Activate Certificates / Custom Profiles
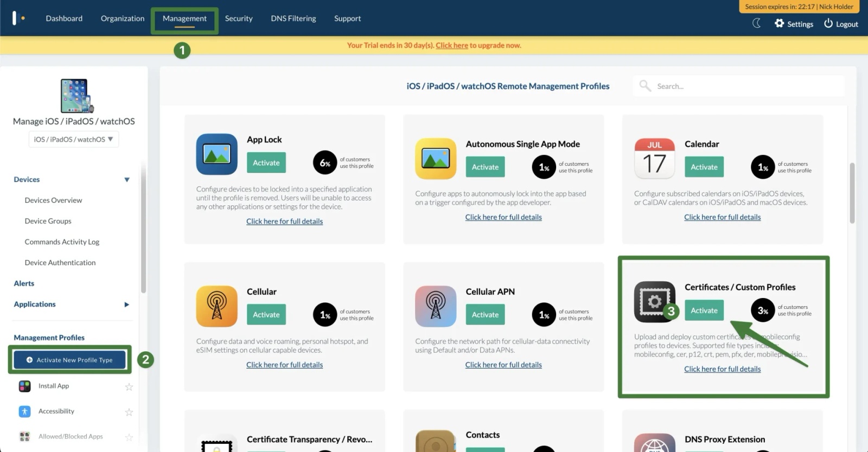The image size is (868, 452). pyautogui.click(x=704, y=311)
